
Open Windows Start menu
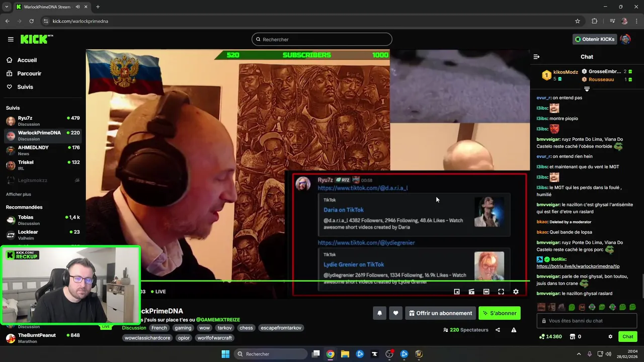(x=225, y=354)
